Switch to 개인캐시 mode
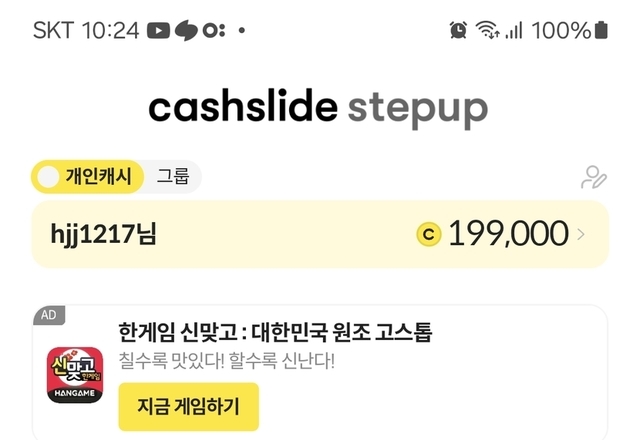 [97, 178]
